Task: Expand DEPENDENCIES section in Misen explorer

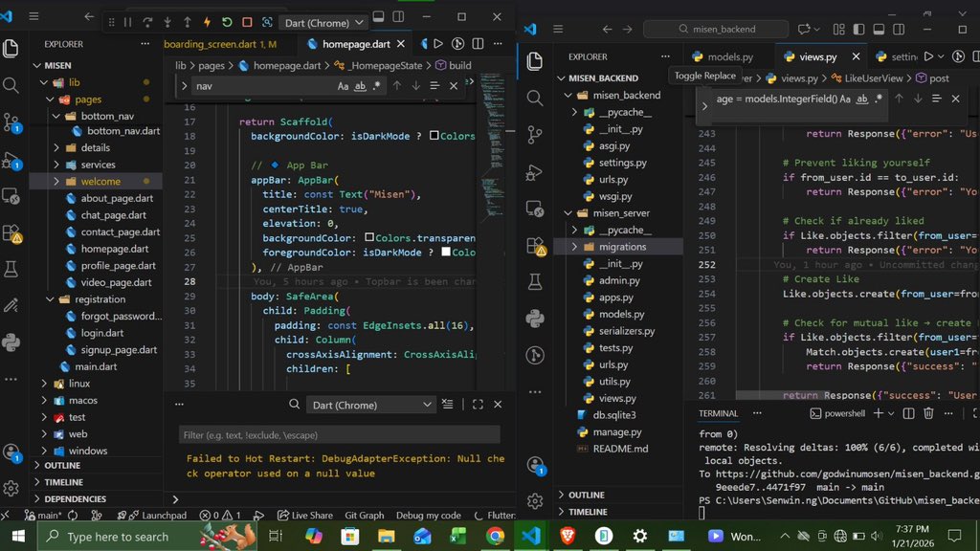Action: (x=37, y=498)
